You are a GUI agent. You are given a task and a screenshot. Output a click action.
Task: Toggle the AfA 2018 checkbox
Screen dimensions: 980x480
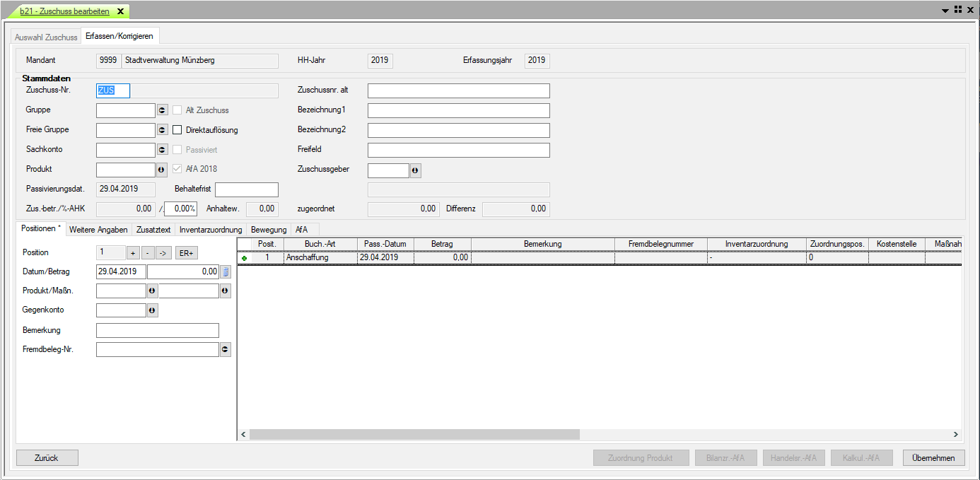[177, 169]
